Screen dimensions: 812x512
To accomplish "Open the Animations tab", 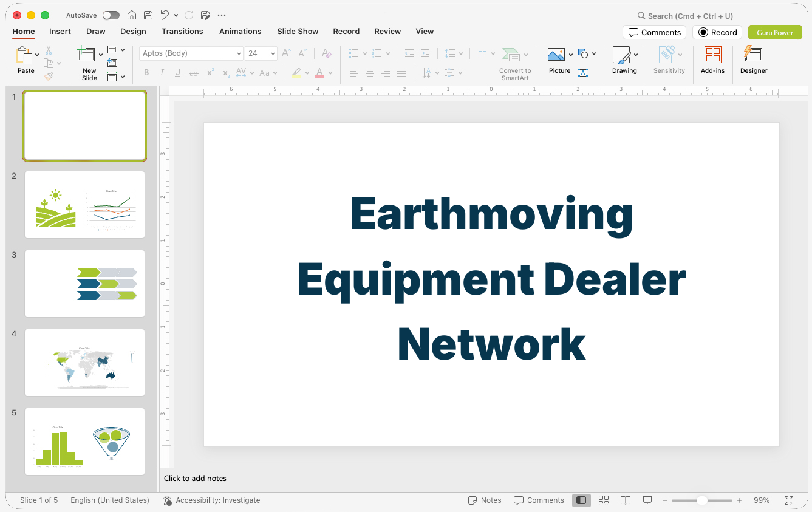I will click(x=241, y=31).
